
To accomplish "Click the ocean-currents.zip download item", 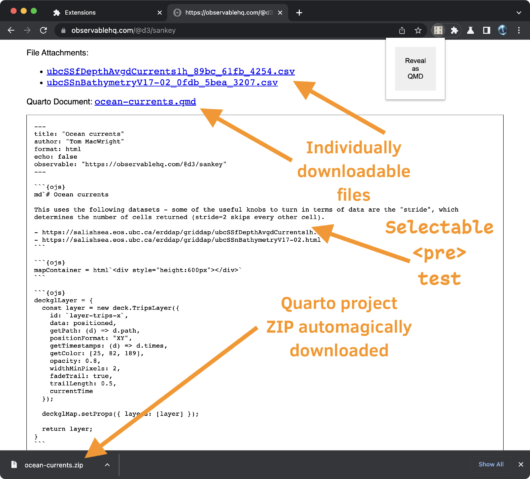I will tap(54, 465).
